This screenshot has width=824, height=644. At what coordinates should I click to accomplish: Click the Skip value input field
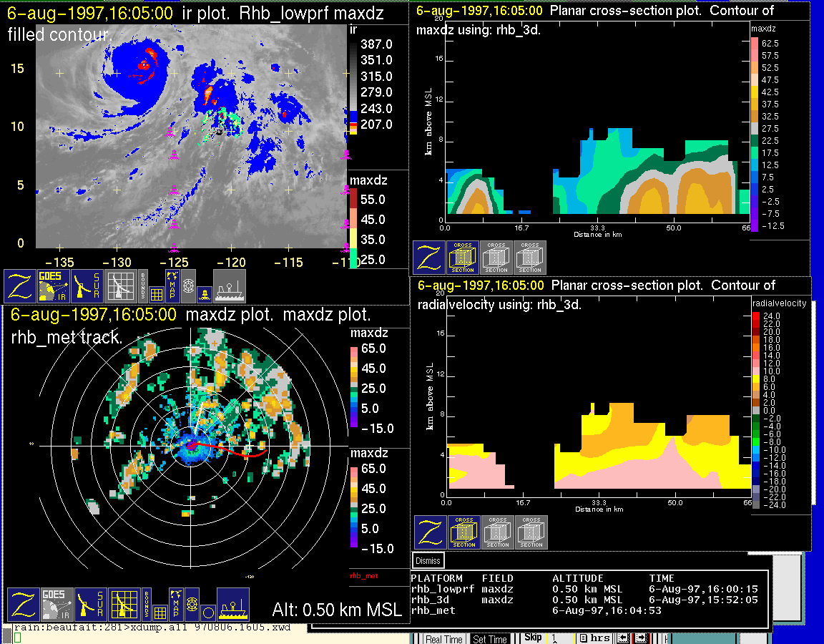pyautogui.click(x=558, y=638)
